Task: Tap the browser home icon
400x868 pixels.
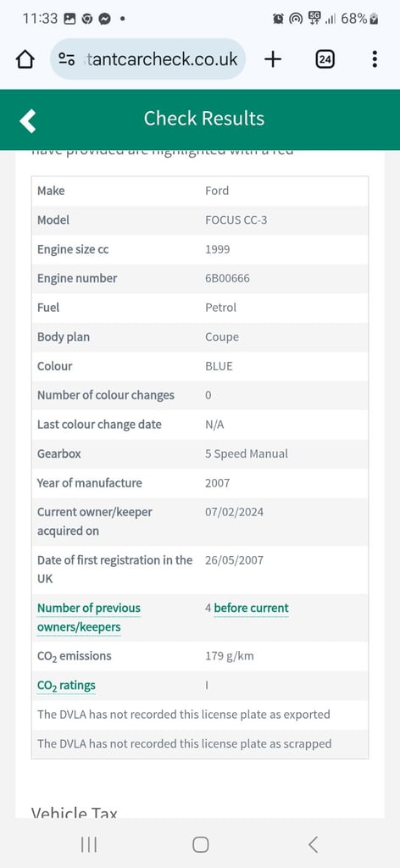Action: [x=25, y=59]
